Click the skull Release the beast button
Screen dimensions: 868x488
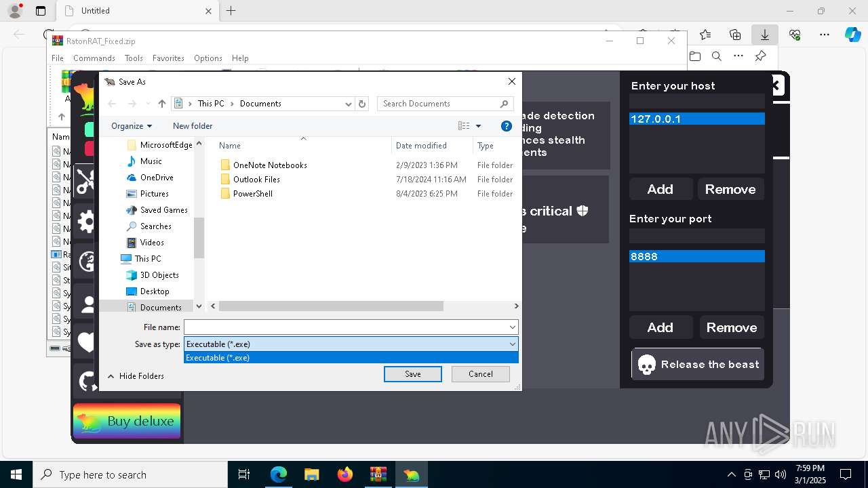pyautogui.click(x=698, y=365)
